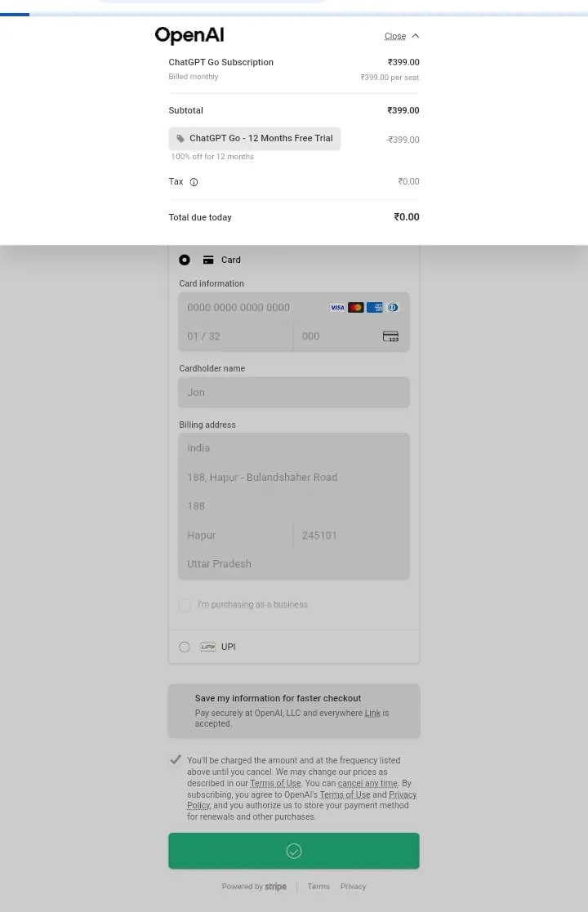The height and width of the screenshot is (912, 588).
Task: Open the Tax info tooltip icon
Action: coord(194,182)
